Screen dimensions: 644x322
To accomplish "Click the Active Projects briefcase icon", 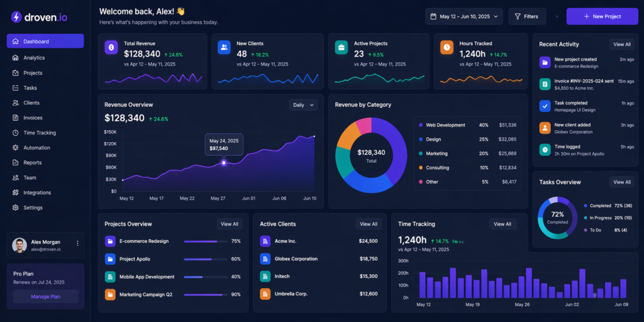I will (x=341, y=47).
